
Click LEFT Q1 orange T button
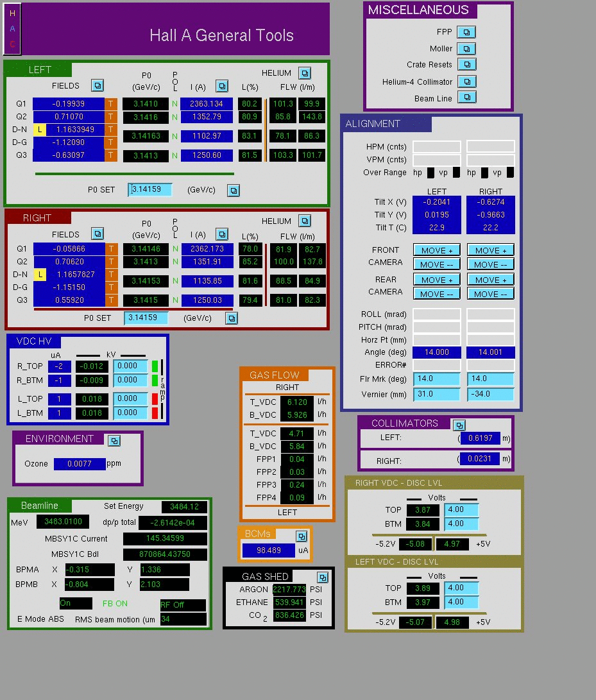(111, 104)
